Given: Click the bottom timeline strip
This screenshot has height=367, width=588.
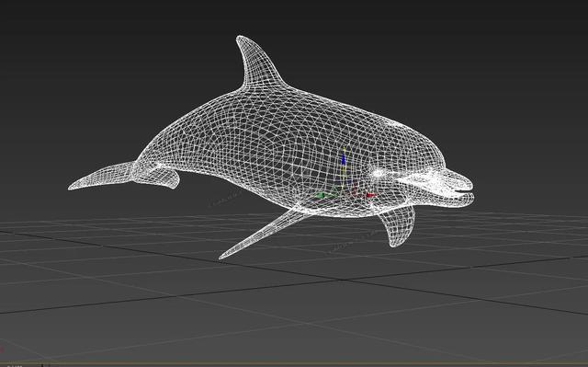Looking at the screenshot, I should point(294,365).
